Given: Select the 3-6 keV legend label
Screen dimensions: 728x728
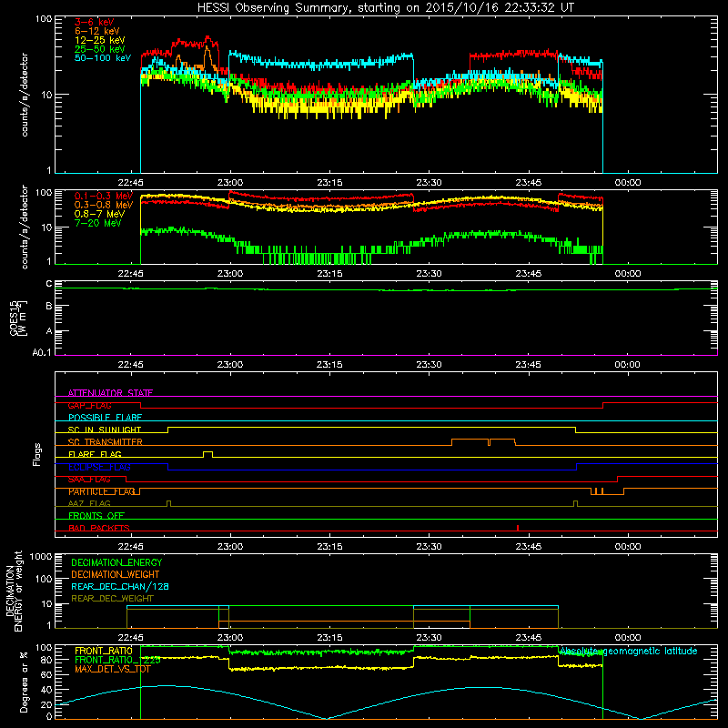Looking at the screenshot, I should tap(94, 22).
